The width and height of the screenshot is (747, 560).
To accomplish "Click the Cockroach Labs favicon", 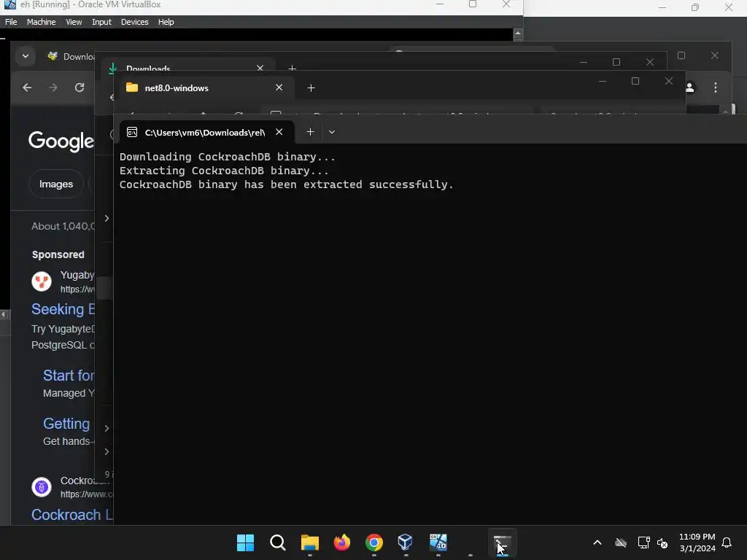I will pos(42,487).
